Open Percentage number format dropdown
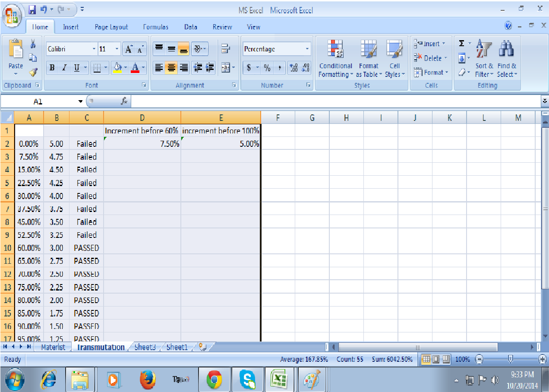The image size is (549, 392). 307,49
